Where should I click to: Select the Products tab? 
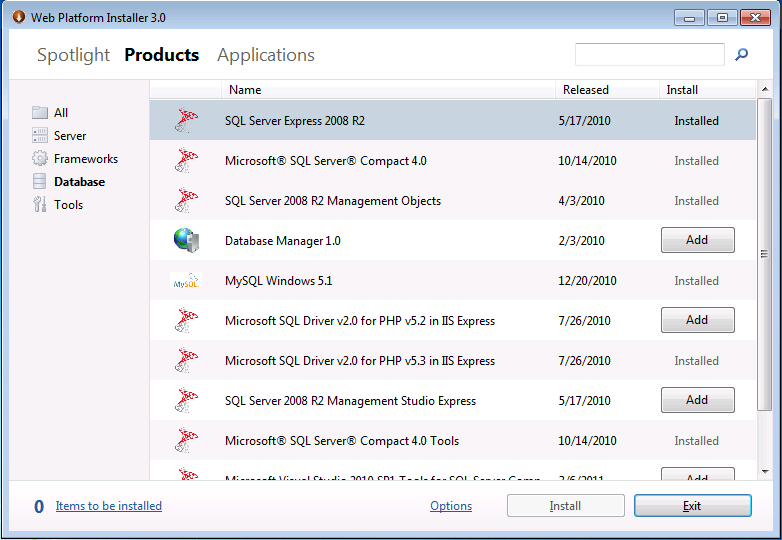pyautogui.click(x=162, y=55)
